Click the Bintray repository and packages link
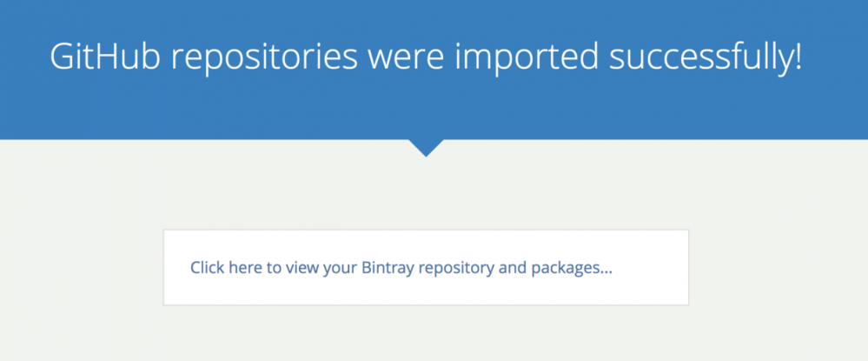Image resolution: width=868 pixels, height=361 pixels. 401,268
